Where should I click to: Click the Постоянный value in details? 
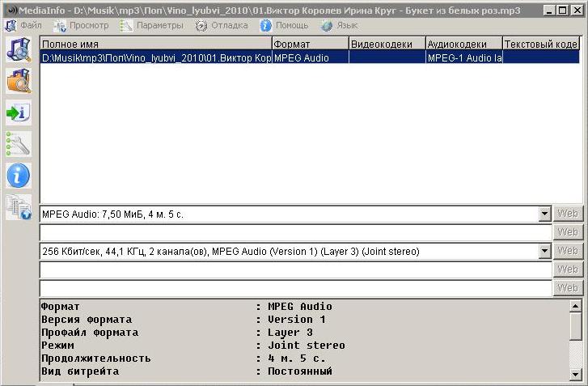click(x=299, y=371)
